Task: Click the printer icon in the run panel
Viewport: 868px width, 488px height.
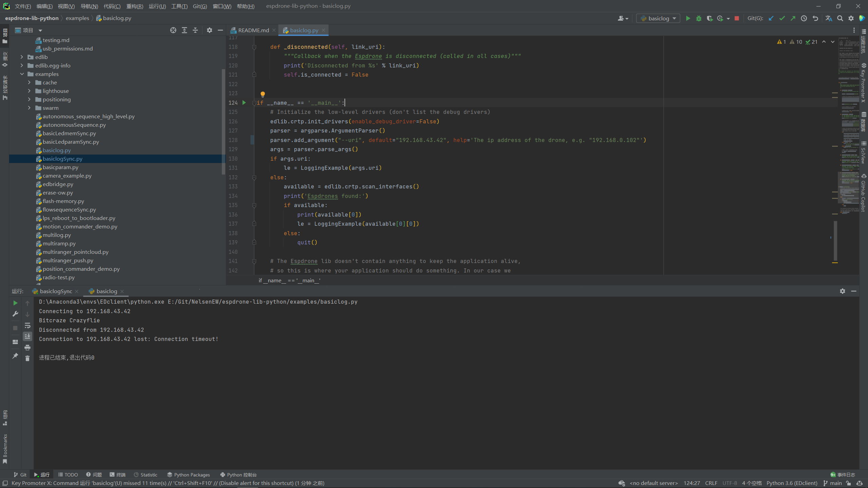Action: (27, 347)
